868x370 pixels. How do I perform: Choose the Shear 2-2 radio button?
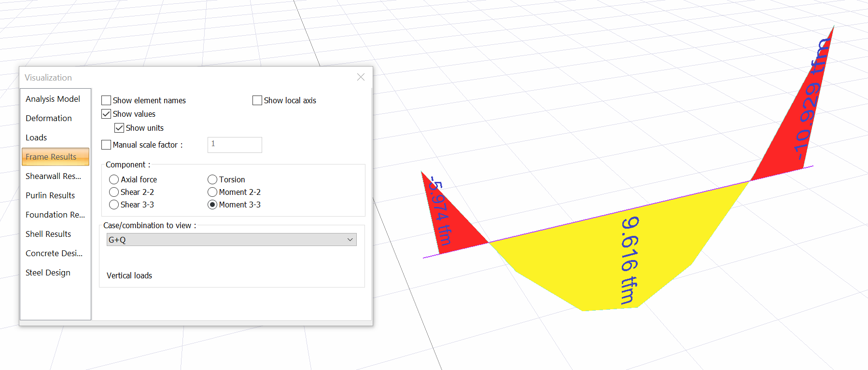114,192
